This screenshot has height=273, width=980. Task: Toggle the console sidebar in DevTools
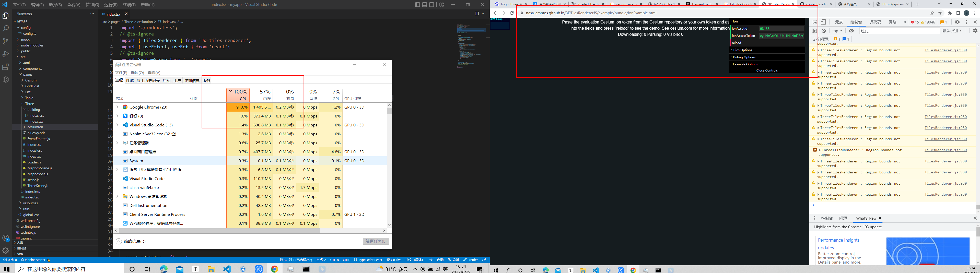tap(814, 30)
